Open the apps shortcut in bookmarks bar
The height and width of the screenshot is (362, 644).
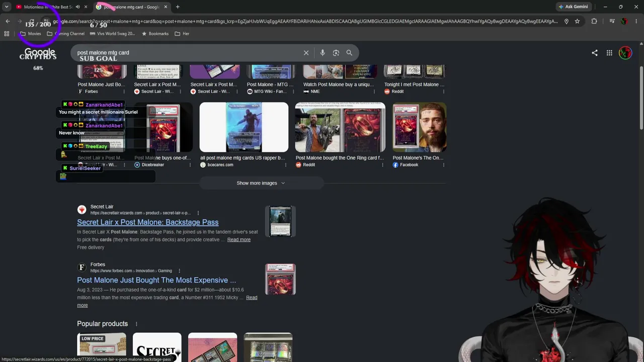point(7,34)
